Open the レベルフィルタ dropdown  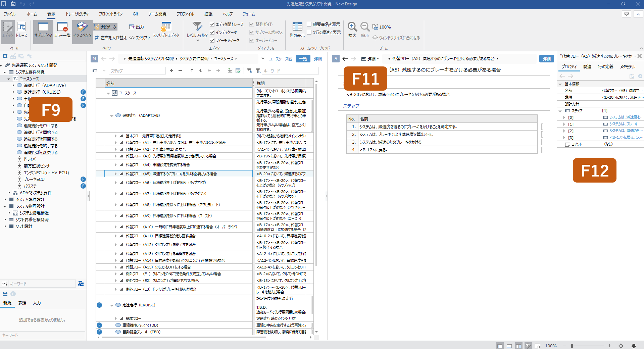coord(197,32)
